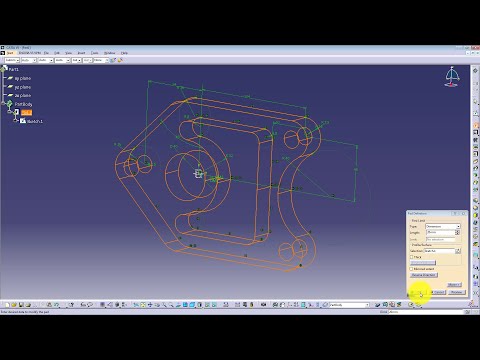This screenshot has width=480, height=360.
Task: Click the Isometric View cube icon
Action: tap(192, 305)
